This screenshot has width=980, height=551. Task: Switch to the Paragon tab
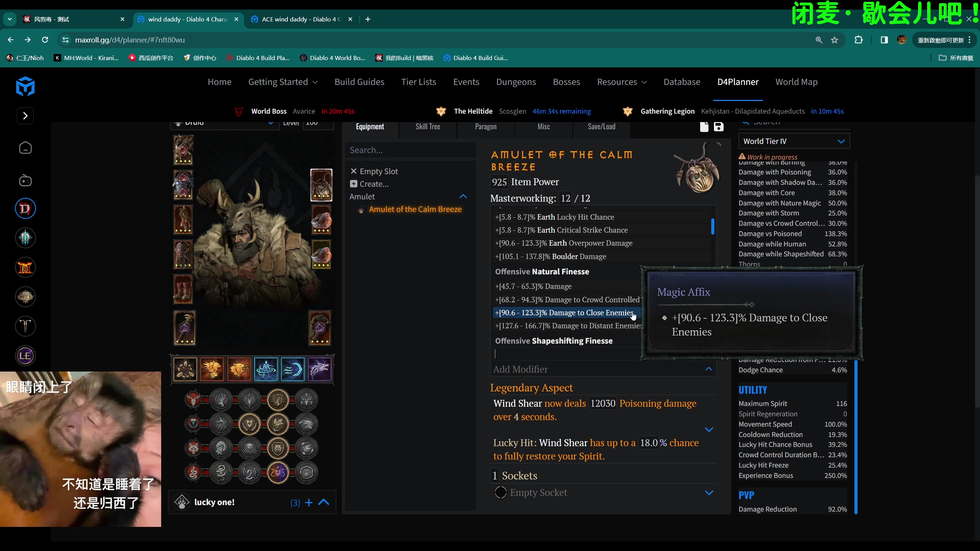(486, 127)
